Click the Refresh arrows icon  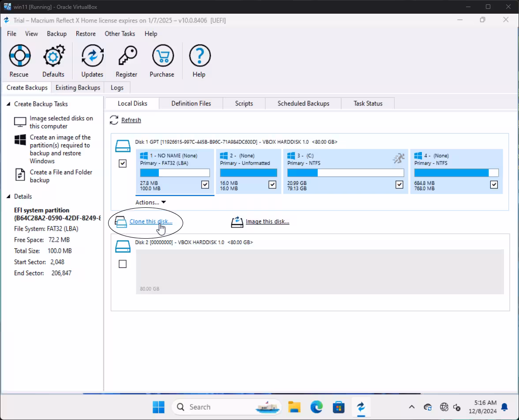114,120
